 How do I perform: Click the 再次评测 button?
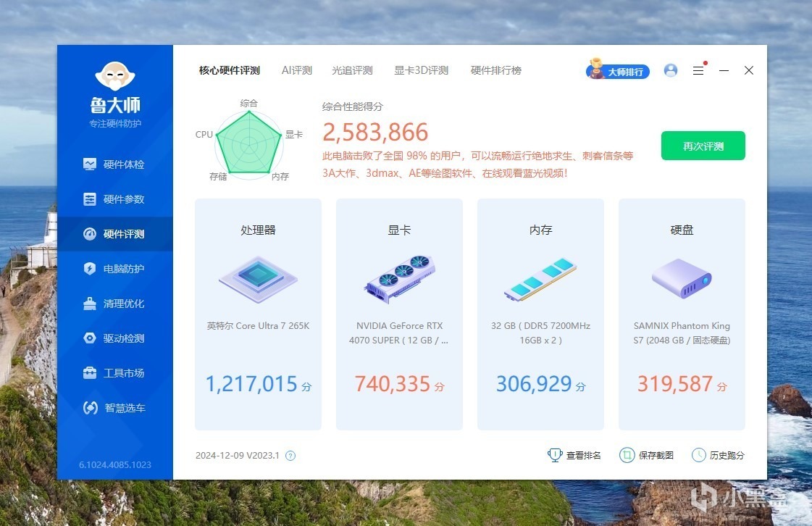[x=703, y=146]
